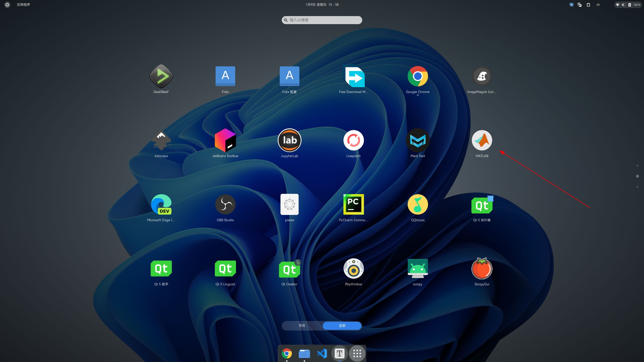Open MATLAB application

[482, 140]
